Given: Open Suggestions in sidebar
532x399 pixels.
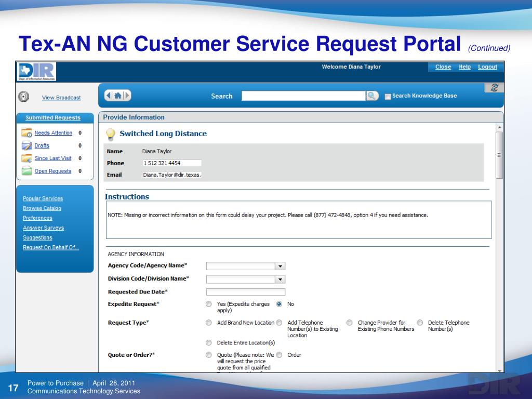Looking at the screenshot, I should 37,238.
